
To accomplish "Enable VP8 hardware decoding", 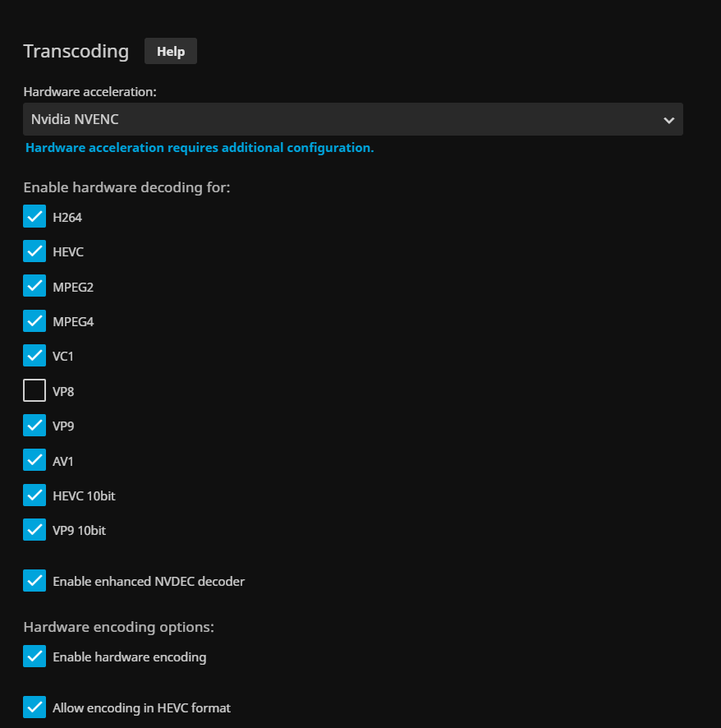I will tap(34, 391).
